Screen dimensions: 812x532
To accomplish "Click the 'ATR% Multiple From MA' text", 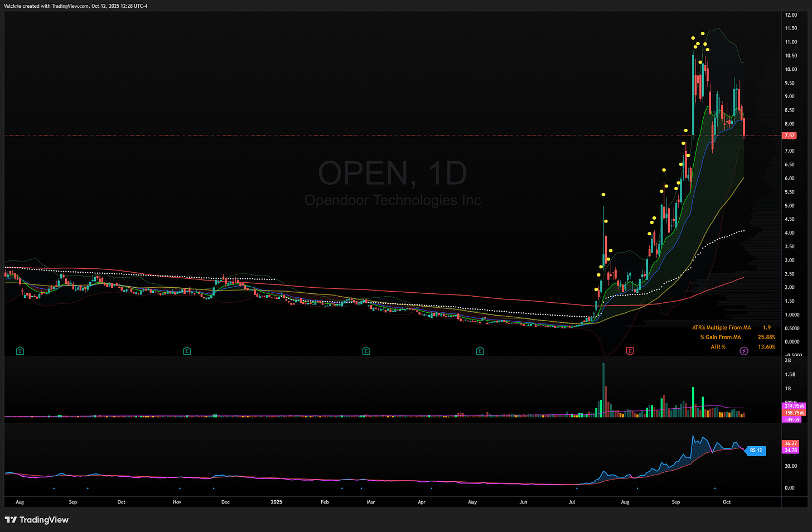I will 721,328.
